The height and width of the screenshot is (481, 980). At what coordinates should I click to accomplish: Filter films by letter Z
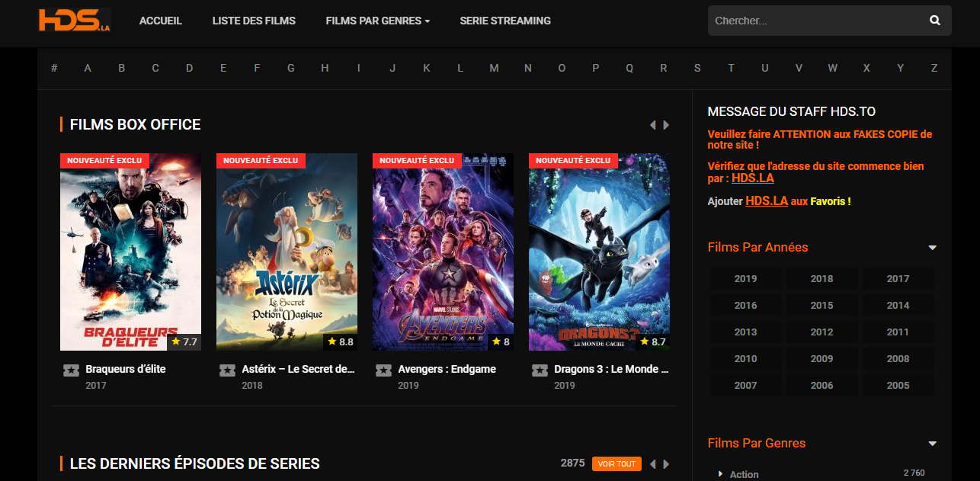[x=934, y=68]
